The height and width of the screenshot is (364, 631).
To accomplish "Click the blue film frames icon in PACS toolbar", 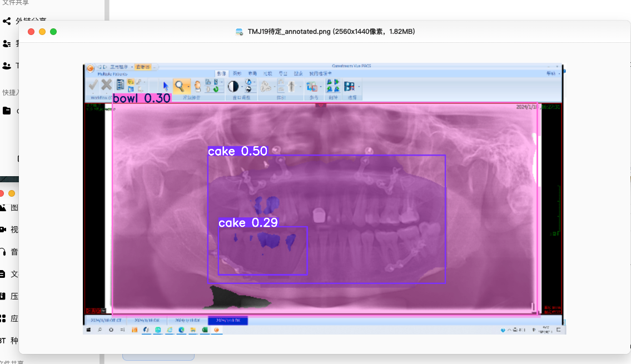I will (x=349, y=86).
